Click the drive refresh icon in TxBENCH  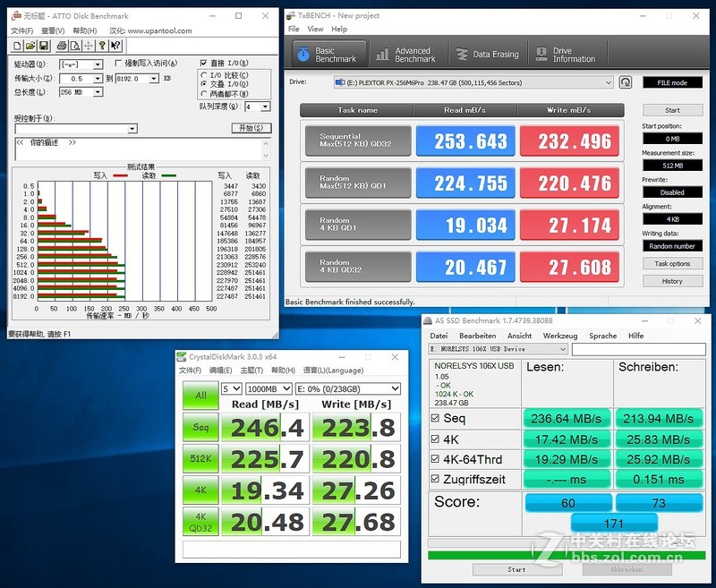[x=625, y=82]
